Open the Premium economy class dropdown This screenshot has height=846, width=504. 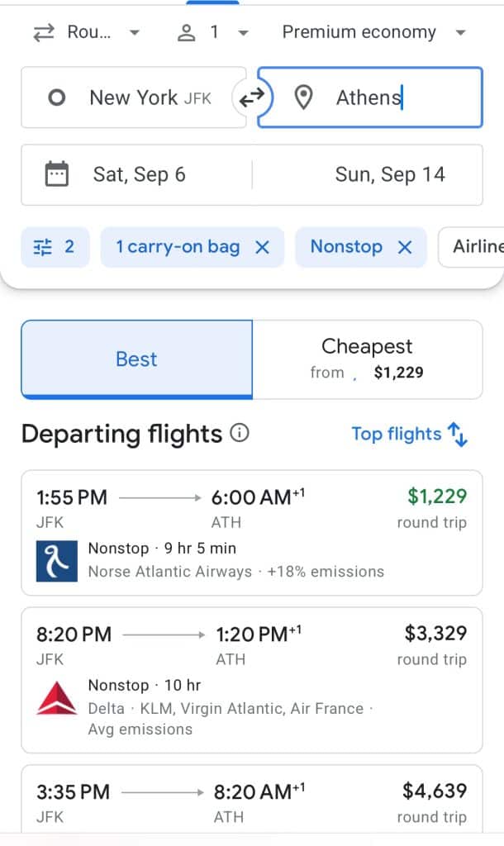pos(373,33)
